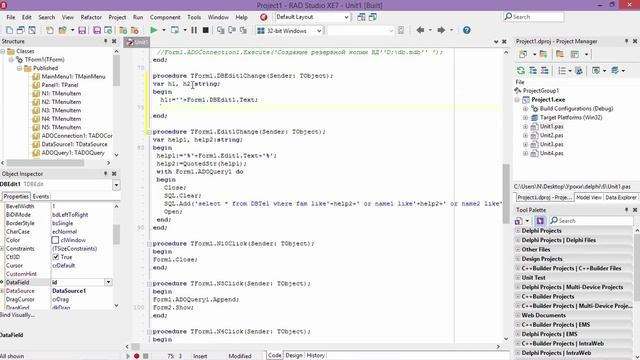The image size is (640, 360).
Task: Select Unit4.pas in Project Manager
Action: (551, 153)
